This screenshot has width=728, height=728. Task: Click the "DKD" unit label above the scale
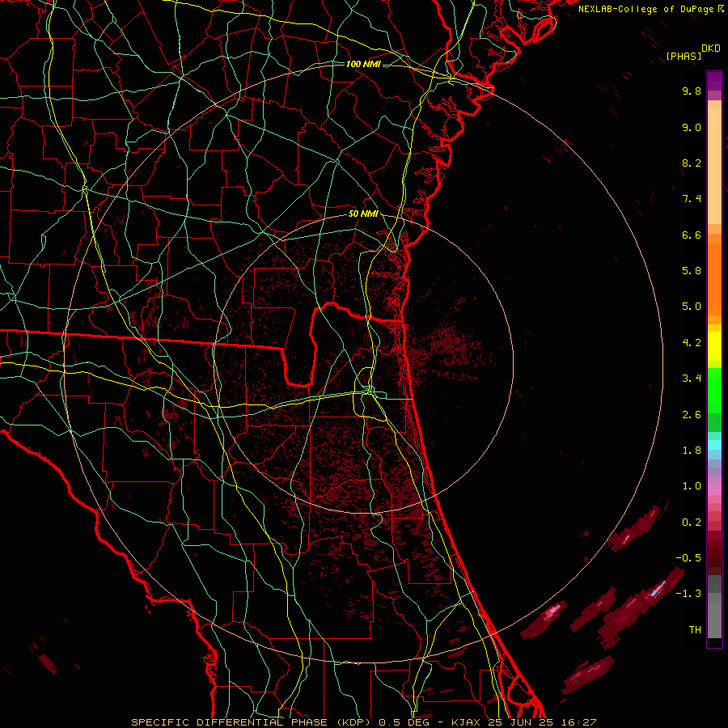pos(711,49)
